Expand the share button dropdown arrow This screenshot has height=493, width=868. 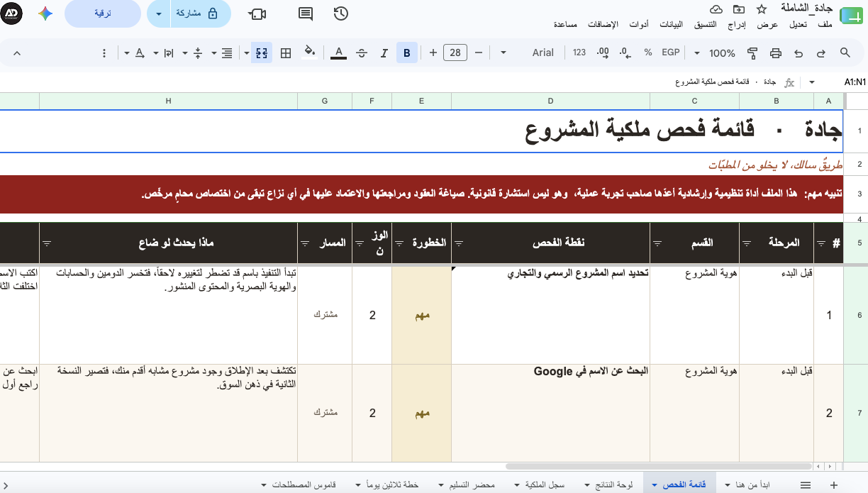(x=159, y=13)
